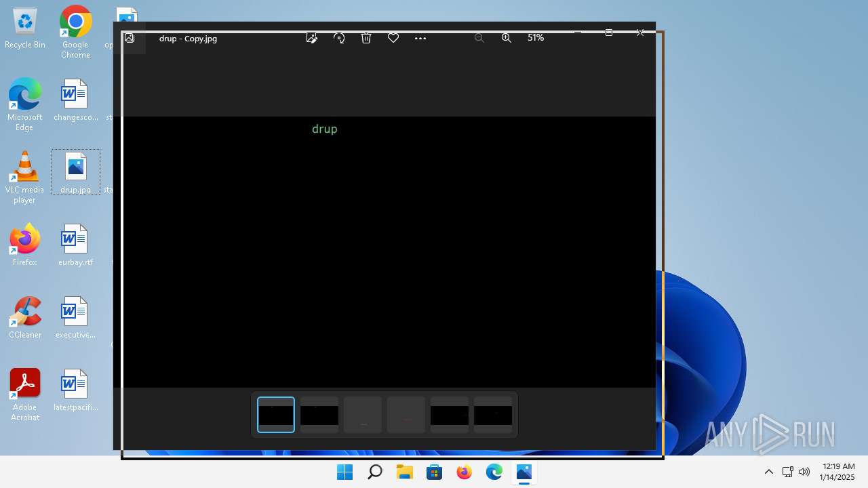Launch Microsoft Edge from the taskbar
The height and width of the screenshot is (488, 868).
[x=494, y=472]
